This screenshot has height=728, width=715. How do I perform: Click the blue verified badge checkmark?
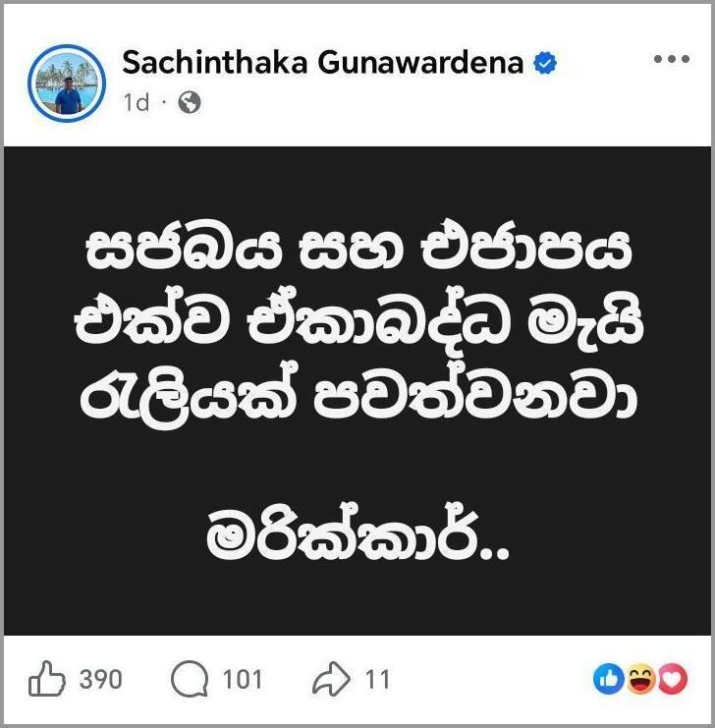tap(545, 63)
